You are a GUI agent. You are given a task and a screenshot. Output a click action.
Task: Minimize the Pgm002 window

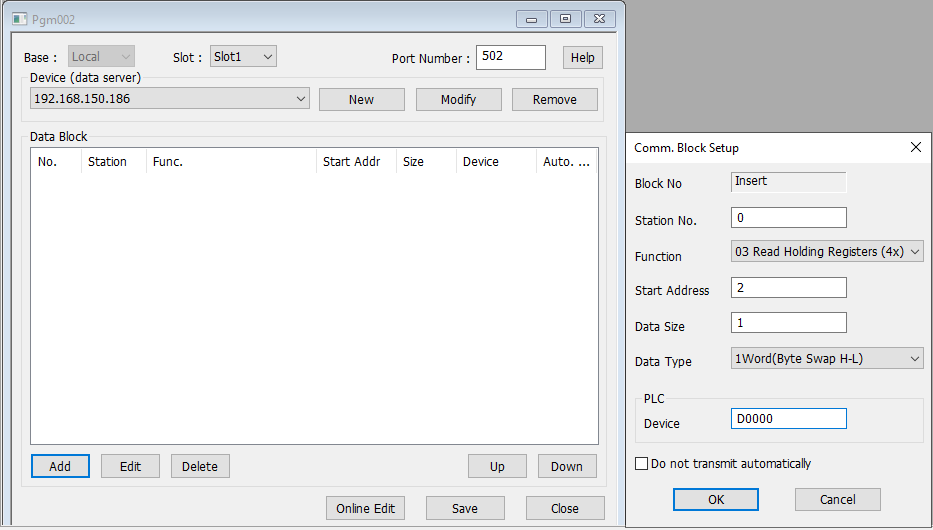(531, 19)
